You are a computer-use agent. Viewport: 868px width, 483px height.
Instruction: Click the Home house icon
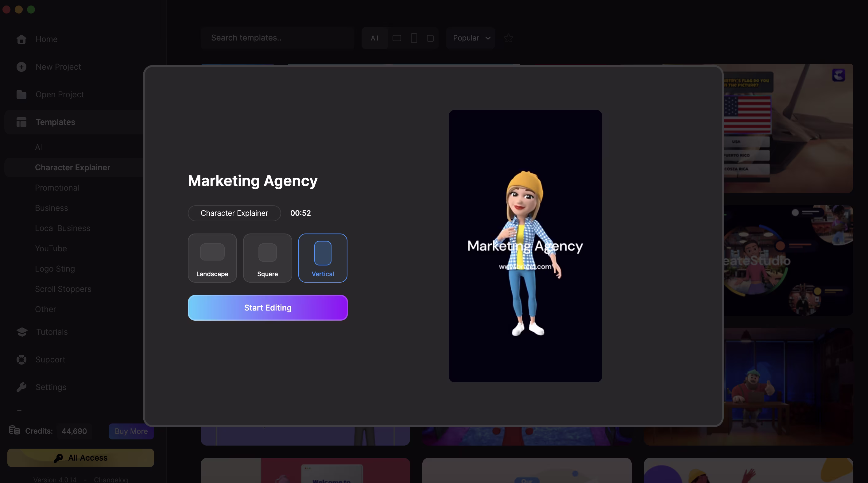[x=21, y=39]
